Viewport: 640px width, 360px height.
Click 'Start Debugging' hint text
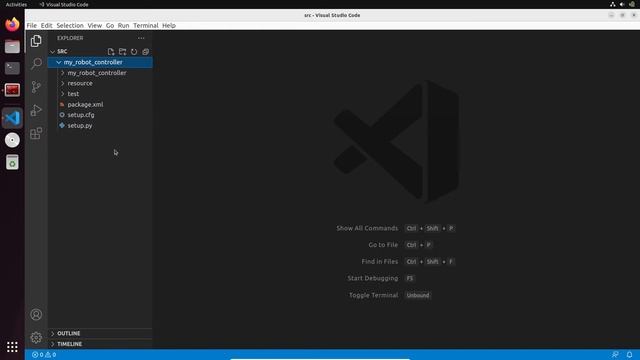[x=373, y=278]
